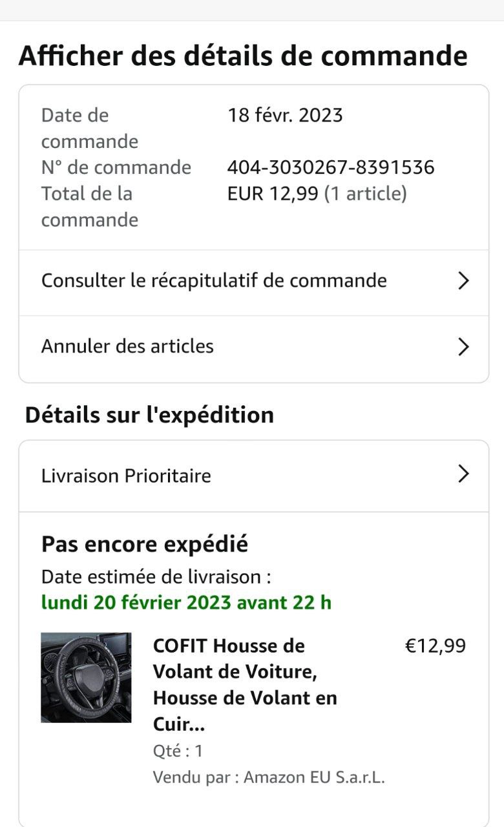Tap the Date estimée de livraison label

pyautogui.click(x=156, y=576)
